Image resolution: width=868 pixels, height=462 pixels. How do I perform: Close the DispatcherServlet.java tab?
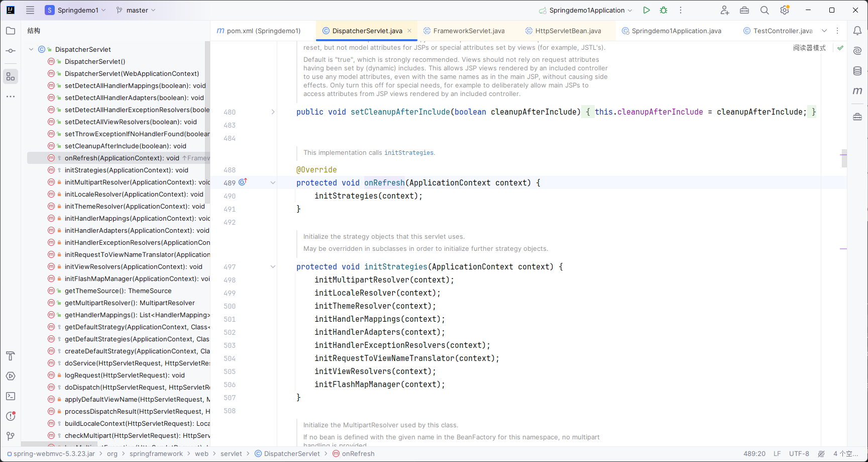(409, 31)
